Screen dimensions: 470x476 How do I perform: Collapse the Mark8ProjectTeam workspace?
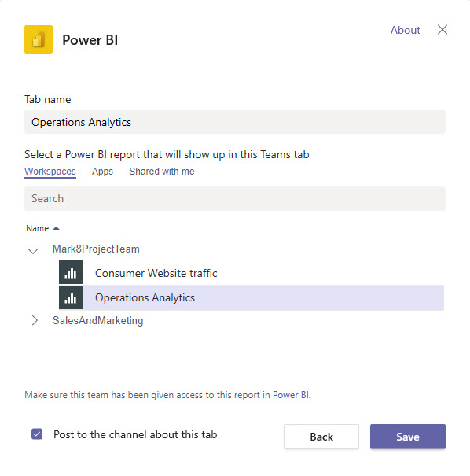[x=33, y=251]
